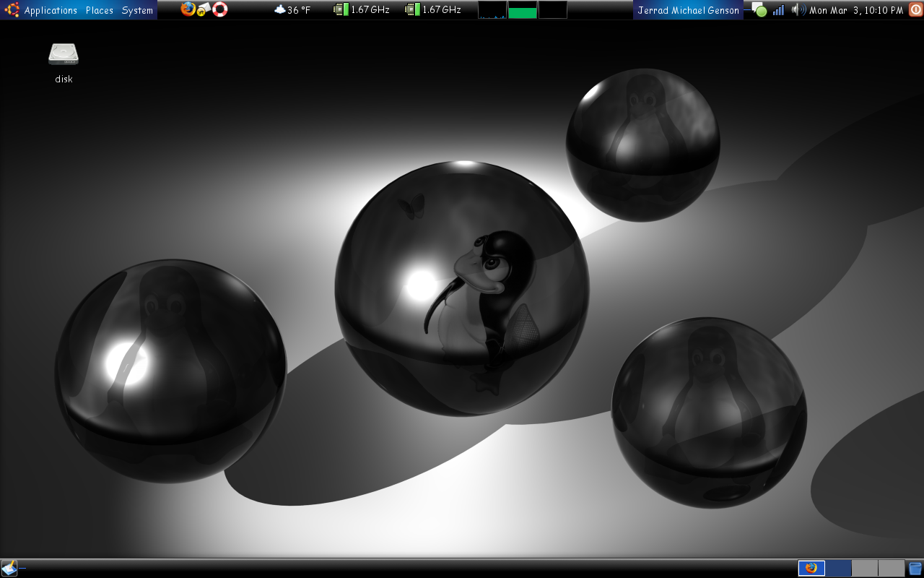Open the Applications menu
Screen dimensions: 924x578
(51, 10)
